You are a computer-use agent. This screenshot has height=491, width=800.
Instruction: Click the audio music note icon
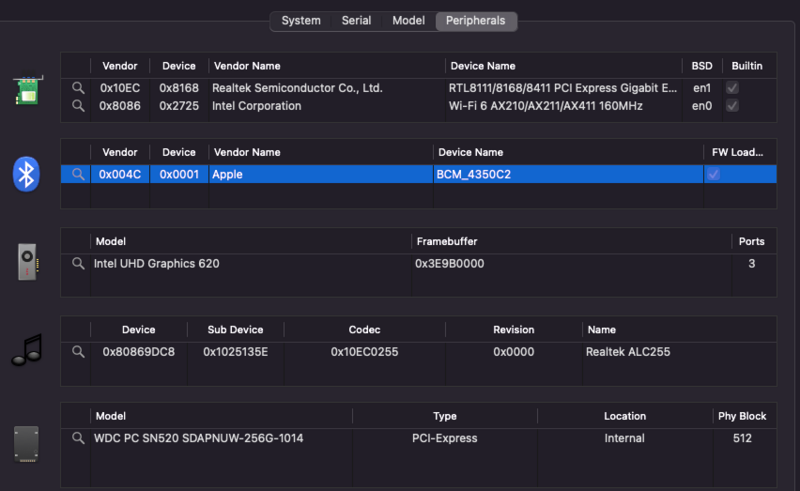coord(27,349)
